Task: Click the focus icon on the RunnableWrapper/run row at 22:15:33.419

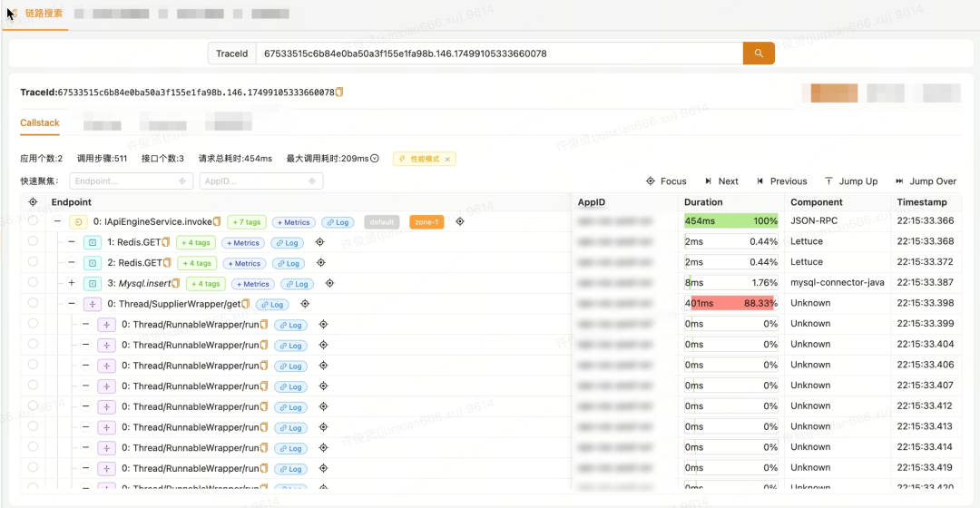Action: pyautogui.click(x=323, y=468)
